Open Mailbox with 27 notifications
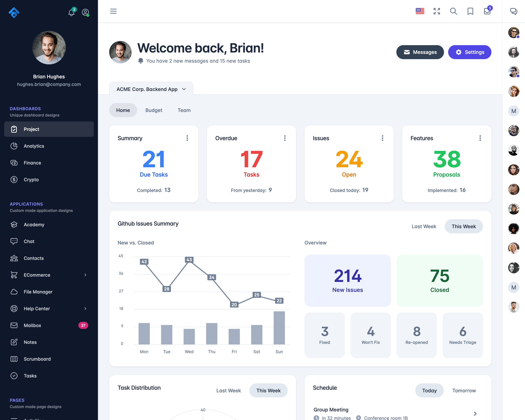The height and width of the screenshot is (420, 525). pyautogui.click(x=48, y=325)
